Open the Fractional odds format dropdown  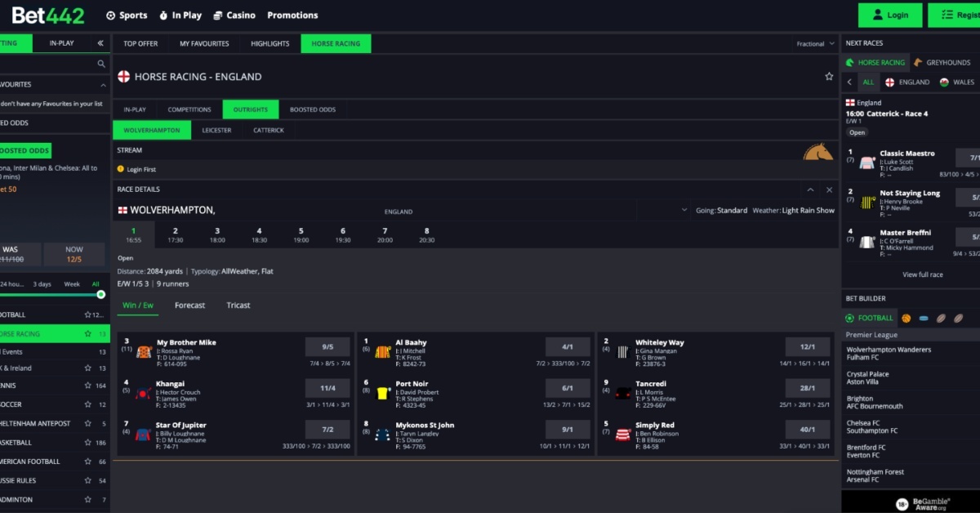(x=815, y=43)
